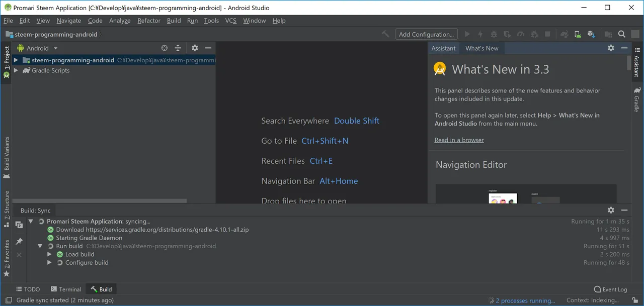Click the Apply Changes lightning icon
644x306 pixels.
480,34
